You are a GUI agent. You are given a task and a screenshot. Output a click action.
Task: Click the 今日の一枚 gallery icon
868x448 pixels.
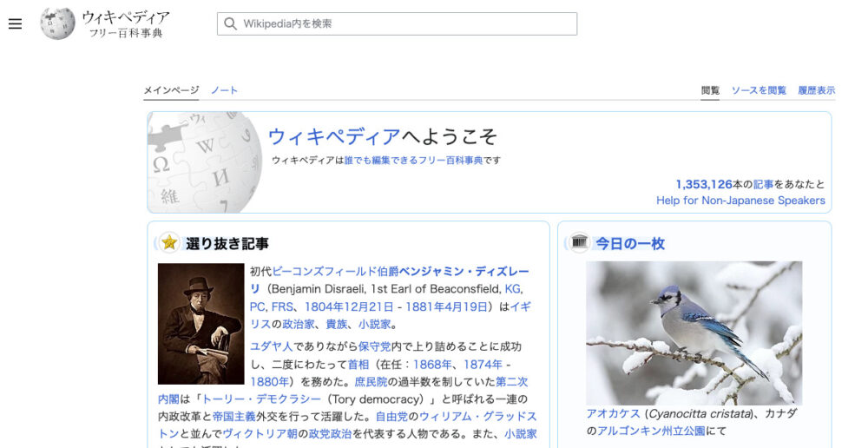[580, 242]
